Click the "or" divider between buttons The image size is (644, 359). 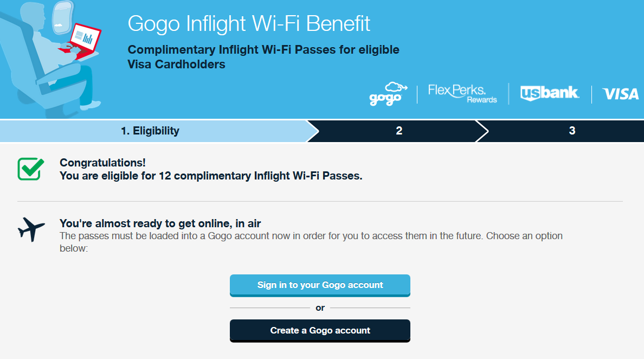[x=320, y=307]
